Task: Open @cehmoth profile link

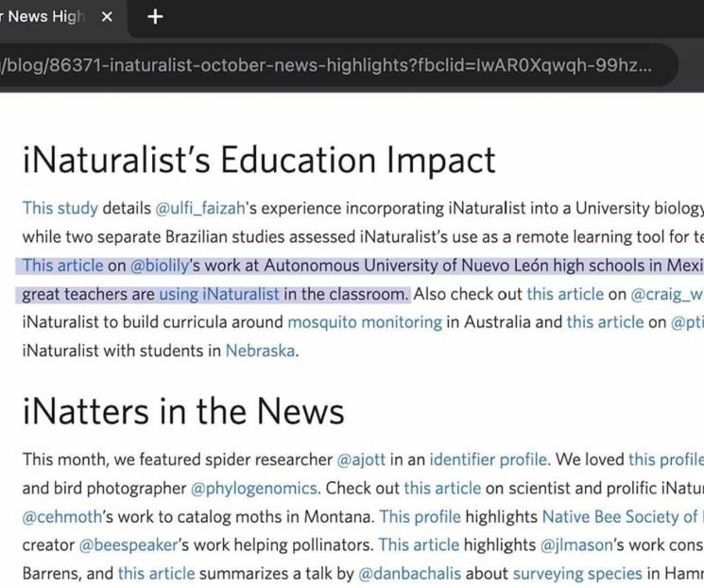Action: tap(62, 517)
